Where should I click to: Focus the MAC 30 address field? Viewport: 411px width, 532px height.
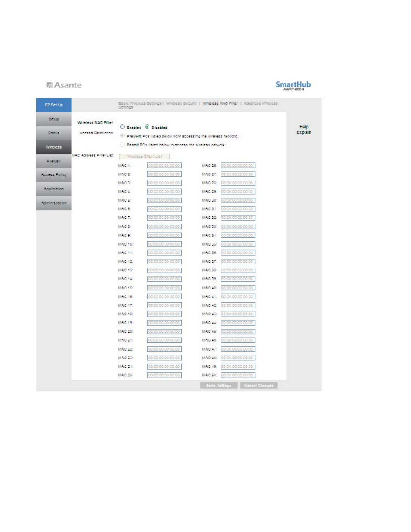tap(238, 200)
